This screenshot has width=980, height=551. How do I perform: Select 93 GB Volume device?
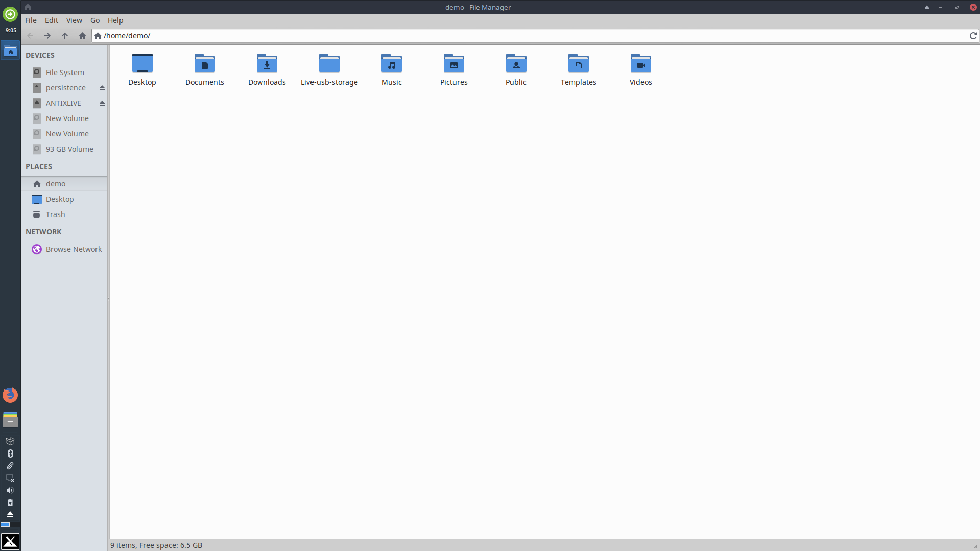(x=64, y=149)
